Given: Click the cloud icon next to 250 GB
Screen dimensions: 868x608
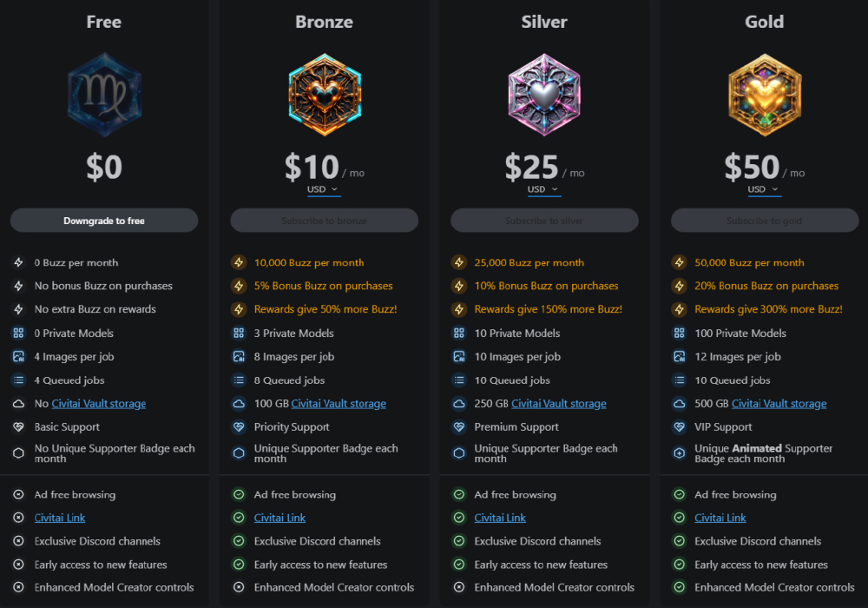Looking at the screenshot, I should point(459,404).
